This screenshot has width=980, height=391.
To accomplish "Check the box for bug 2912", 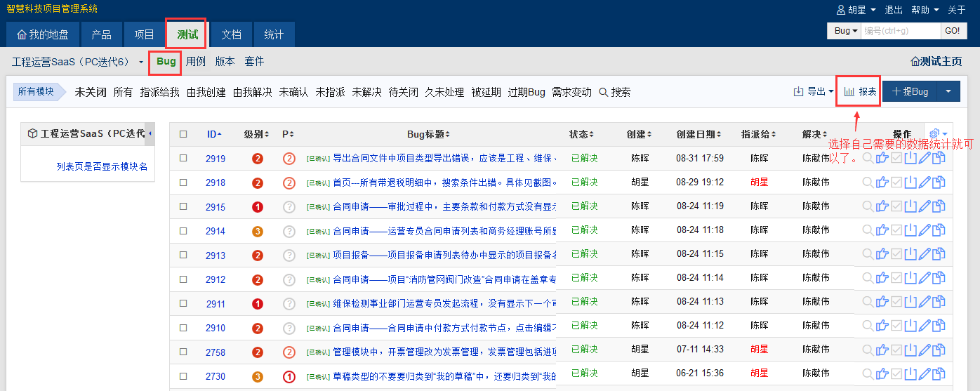I will tap(183, 279).
